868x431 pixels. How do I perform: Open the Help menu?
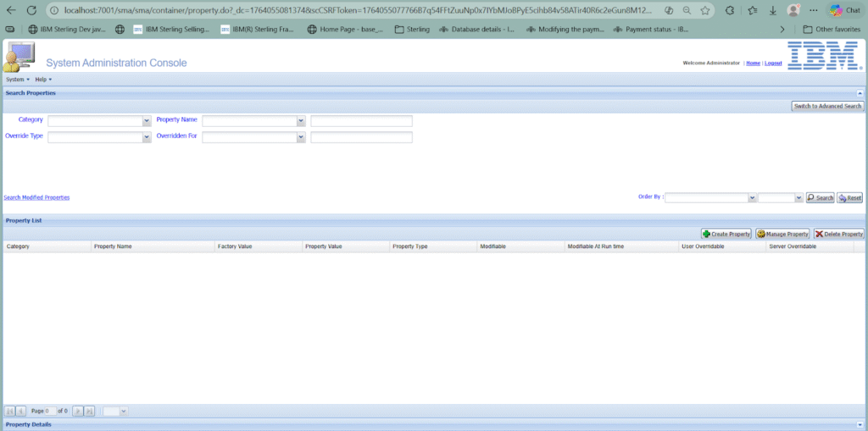tap(43, 80)
